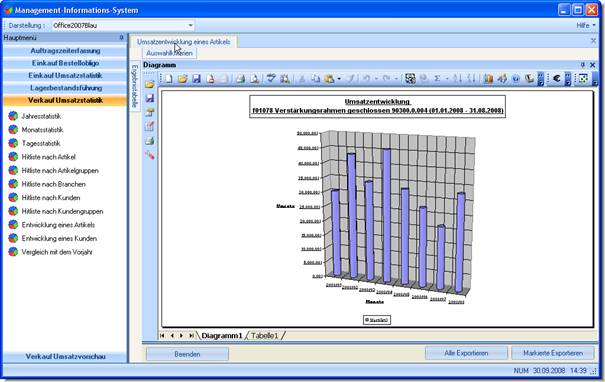605x382 pixels.
Task: Click the sum (Σ) toolbar icon
Action: point(437,79)
